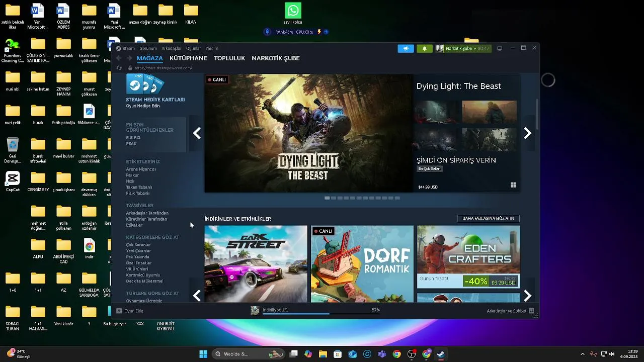Open Özel Fırsatlar category link
Viewport: 644px width, 362px height.
tap(139, 263)
